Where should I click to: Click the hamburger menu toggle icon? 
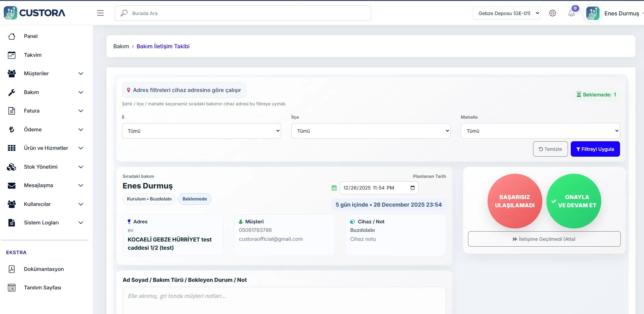coord(100,13)
